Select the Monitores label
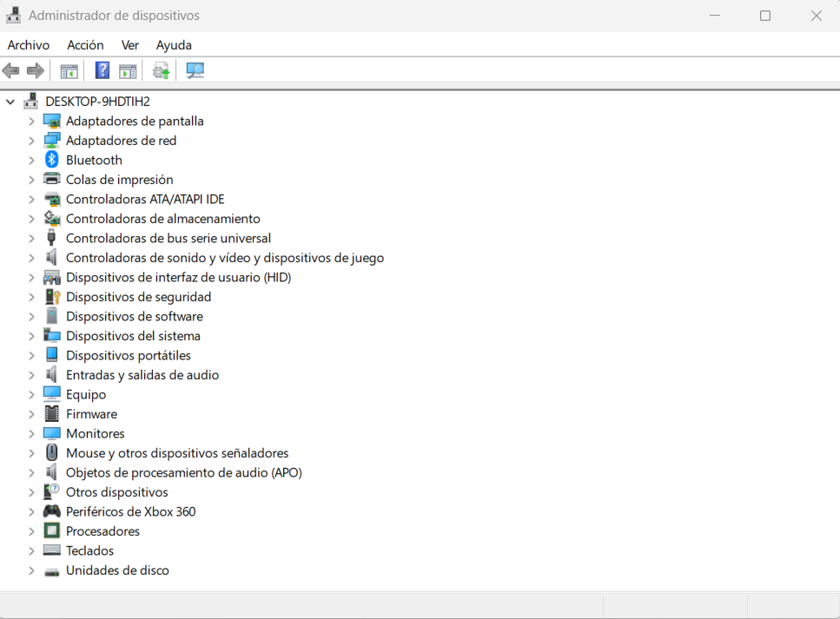This screenshot has width=840, height=619. click(x=96, y=434)
